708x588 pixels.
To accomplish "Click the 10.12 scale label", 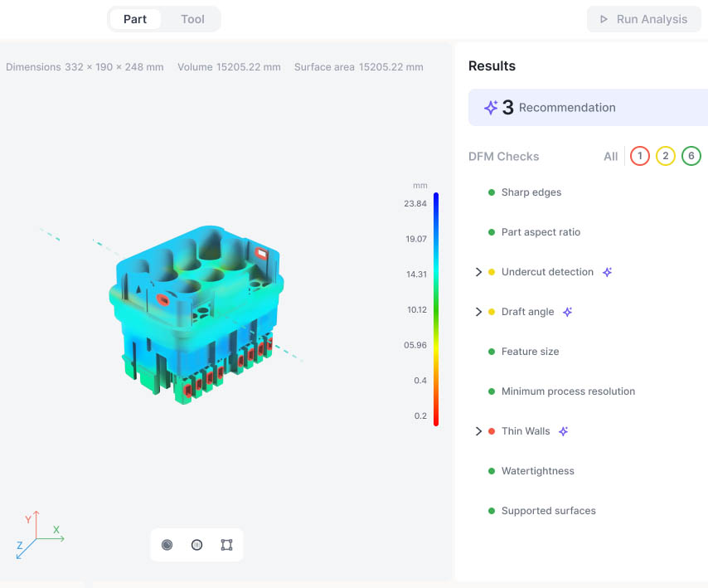I will pyautogui.click(x=417, y=310).
